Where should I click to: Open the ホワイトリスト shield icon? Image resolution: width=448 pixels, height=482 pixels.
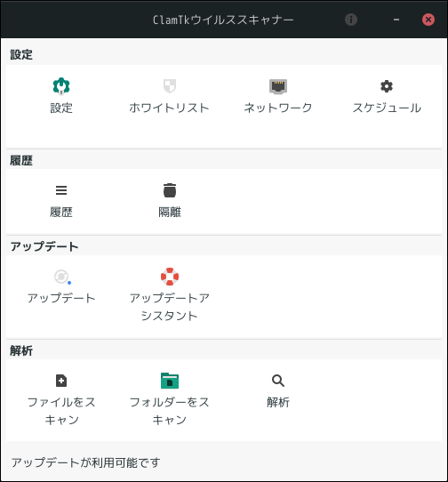pyautogui.click(x=170, y=86)
